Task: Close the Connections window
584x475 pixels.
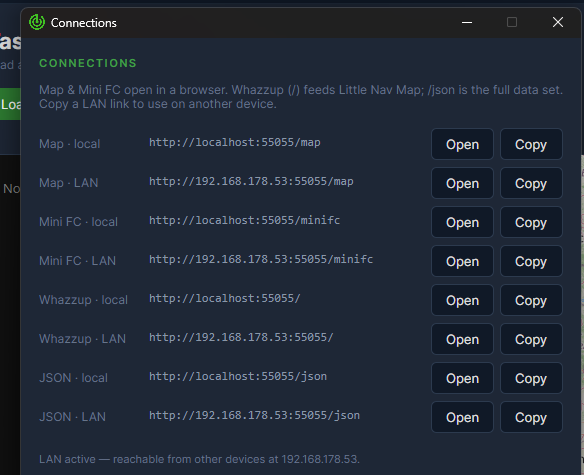Action: 558,22
